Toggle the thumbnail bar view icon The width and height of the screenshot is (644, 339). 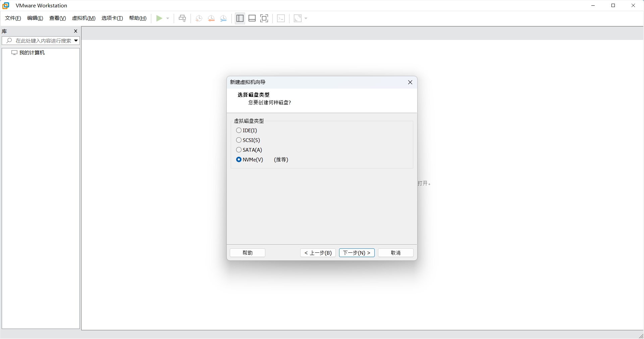click(x=252, y=18)
